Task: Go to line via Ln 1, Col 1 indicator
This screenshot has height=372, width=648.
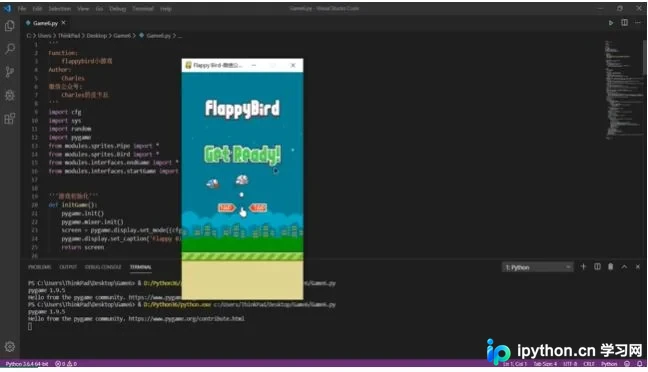Action: tap(515, 364)
